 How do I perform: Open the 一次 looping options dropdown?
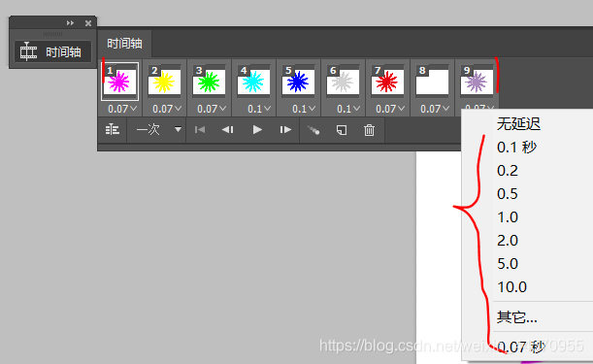click(159, 130)
